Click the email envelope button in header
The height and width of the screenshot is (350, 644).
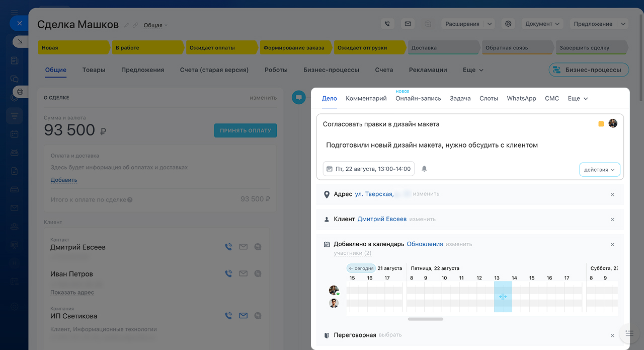click(x=408, y=24)
